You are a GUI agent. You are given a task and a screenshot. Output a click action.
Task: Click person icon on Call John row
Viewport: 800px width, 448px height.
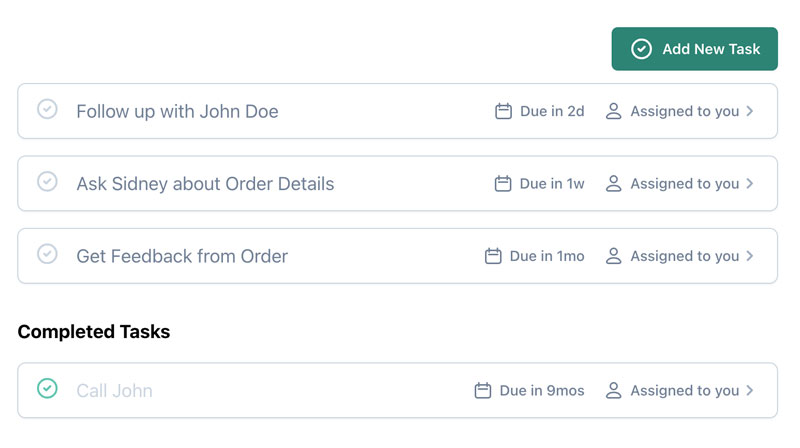pyautogui.click(x=613, y=390)
